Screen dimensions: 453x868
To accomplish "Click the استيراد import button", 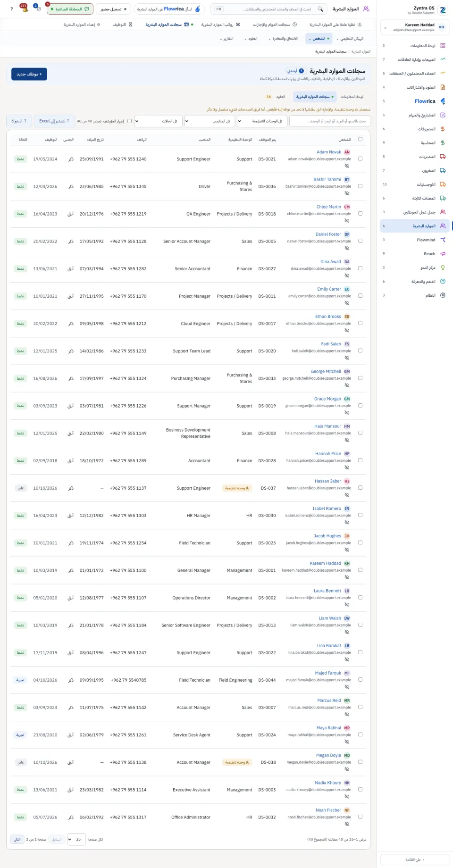I will click(x=19, y=121).
